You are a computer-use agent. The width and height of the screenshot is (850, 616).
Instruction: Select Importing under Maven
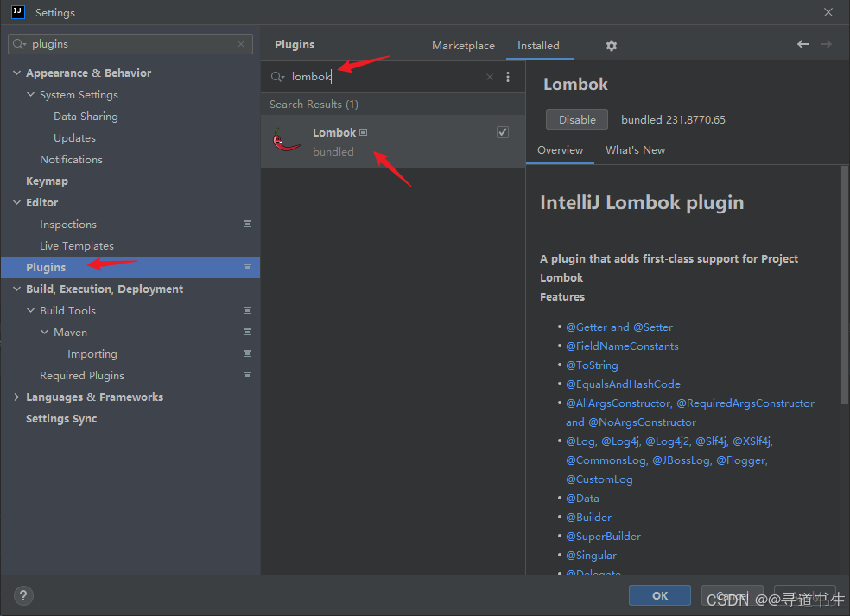(92, 353)
